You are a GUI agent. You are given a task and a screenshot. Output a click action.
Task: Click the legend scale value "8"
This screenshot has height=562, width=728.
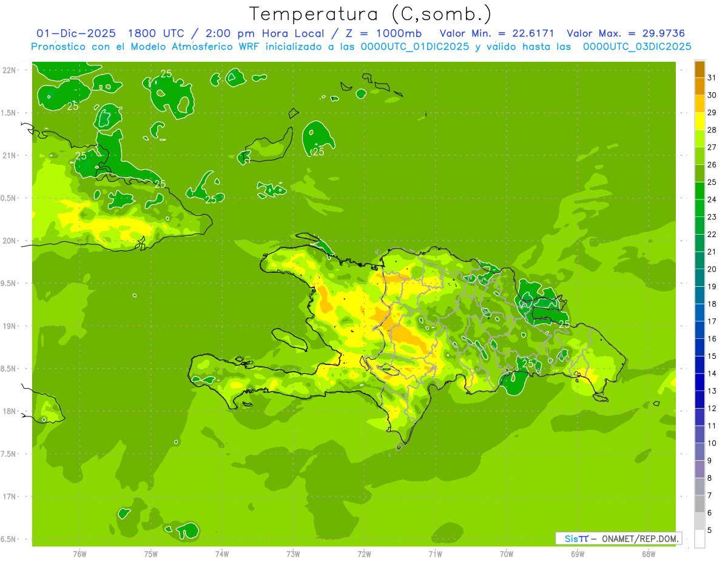point(709,478)
